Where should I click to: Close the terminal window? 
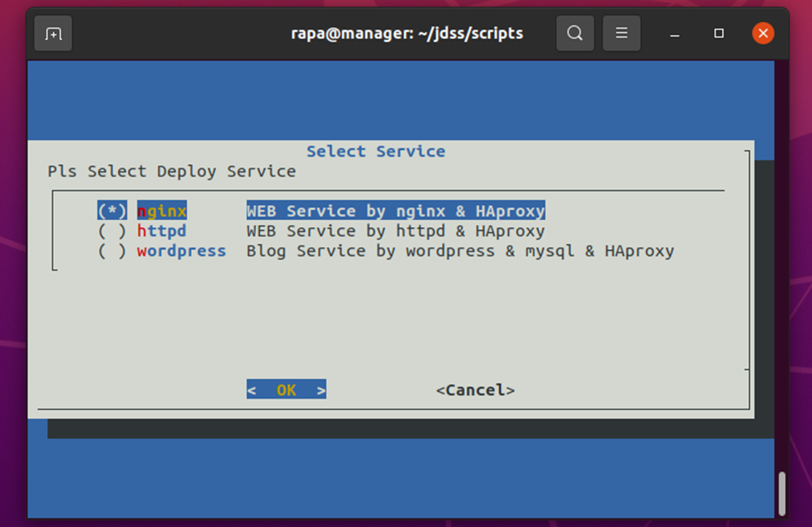click(x=763, y=33)
